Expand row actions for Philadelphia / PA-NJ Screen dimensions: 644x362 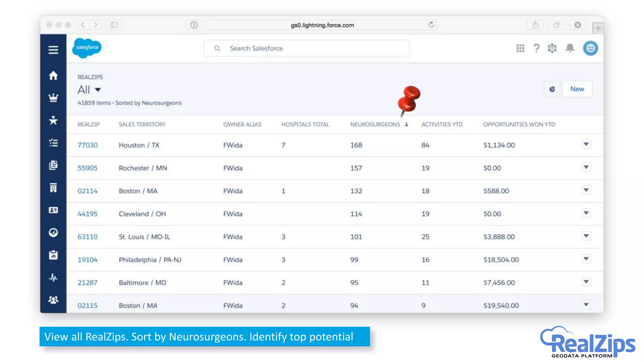(586, 259)
